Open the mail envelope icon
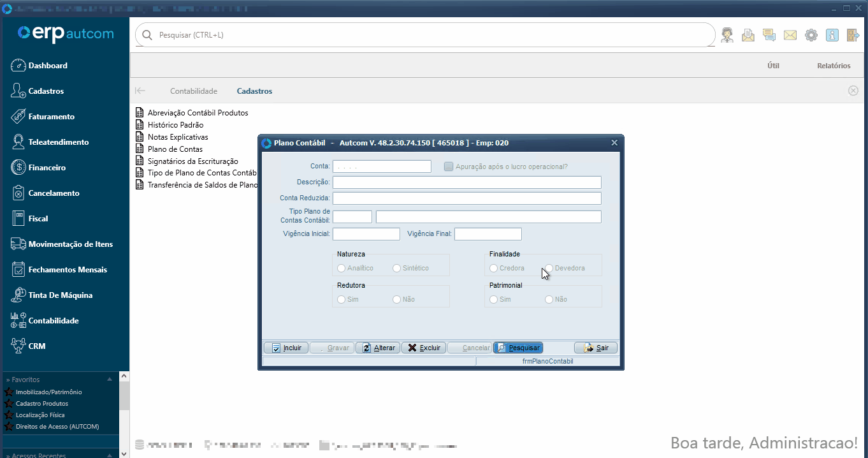This screenshot has height=458, width=868. click(x=790, y=35)
